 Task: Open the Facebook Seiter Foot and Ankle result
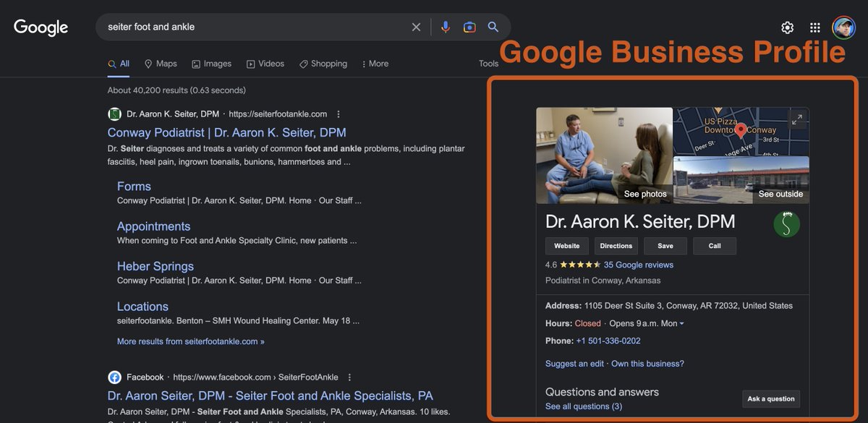pos(271,396)
